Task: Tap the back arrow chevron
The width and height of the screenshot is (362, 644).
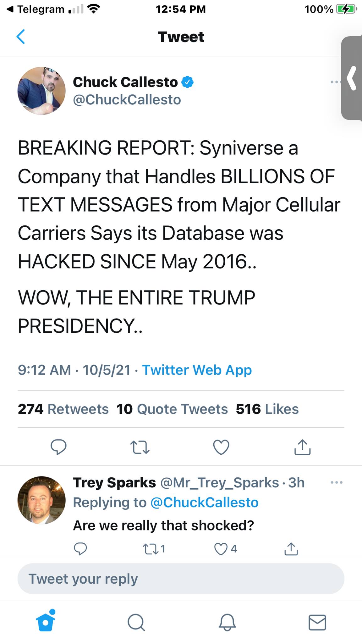Action: [x=21, y=37]
